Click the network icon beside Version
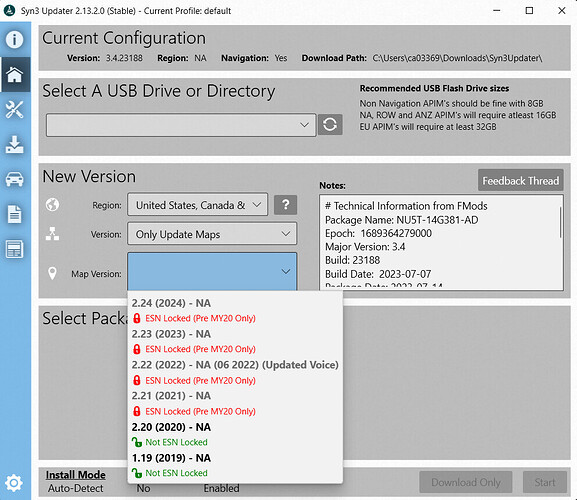The width and height of the screenshot is (577, 500). coord(52,234)
